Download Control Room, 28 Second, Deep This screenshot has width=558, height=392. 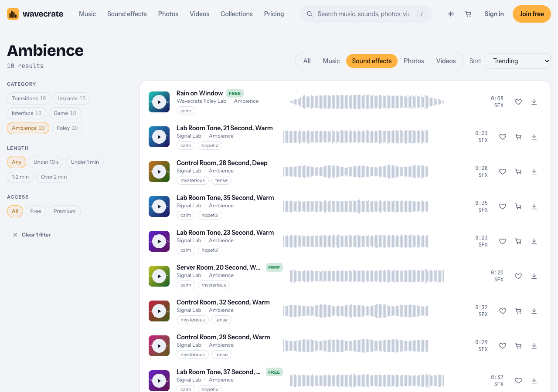coord(534,172)
